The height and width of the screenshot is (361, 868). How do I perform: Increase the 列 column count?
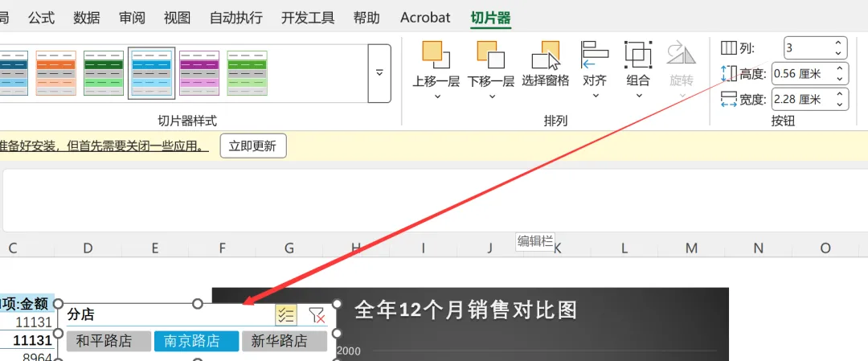tap(838, 43)
